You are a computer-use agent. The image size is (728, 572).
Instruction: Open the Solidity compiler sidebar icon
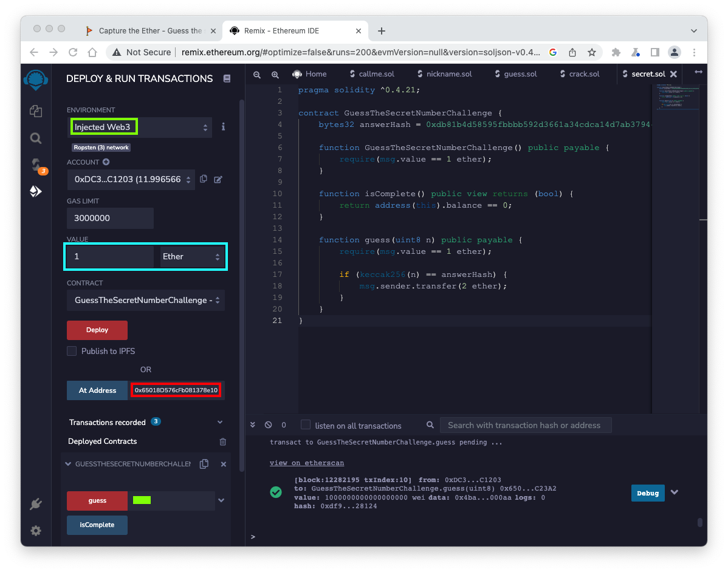pyautogui.click(x=36, y=165)
